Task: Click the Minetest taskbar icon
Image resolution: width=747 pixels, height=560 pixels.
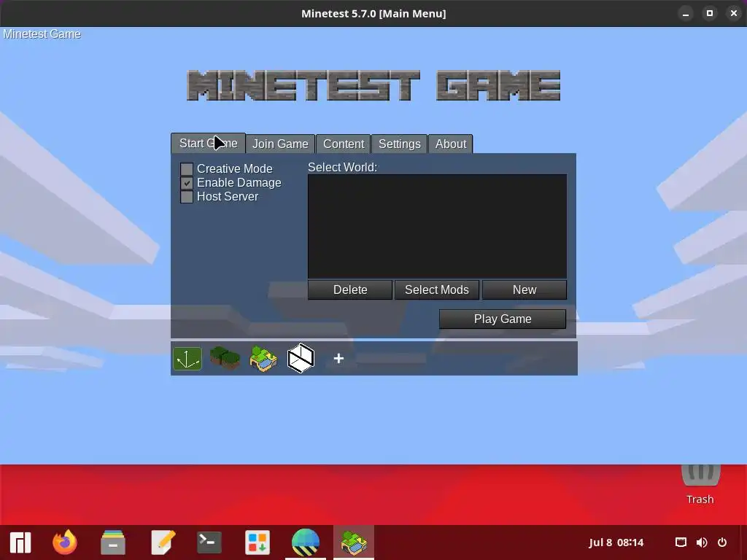Action: [x=354, y=542]
